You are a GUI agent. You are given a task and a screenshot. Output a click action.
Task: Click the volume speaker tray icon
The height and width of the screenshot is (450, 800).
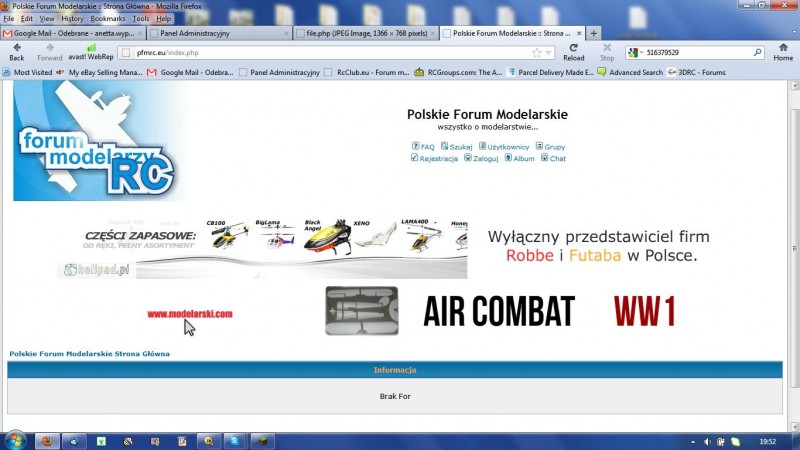tap(707, 442)
